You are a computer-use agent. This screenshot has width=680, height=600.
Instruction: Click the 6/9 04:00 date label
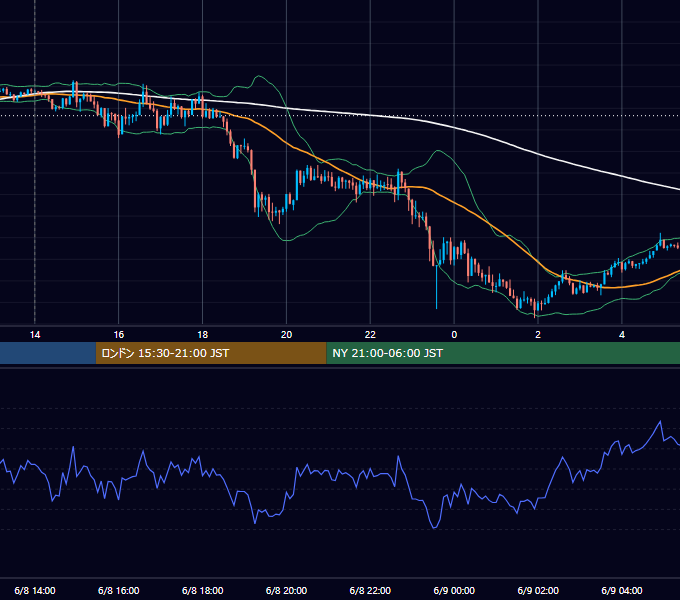tap(622, 590)
